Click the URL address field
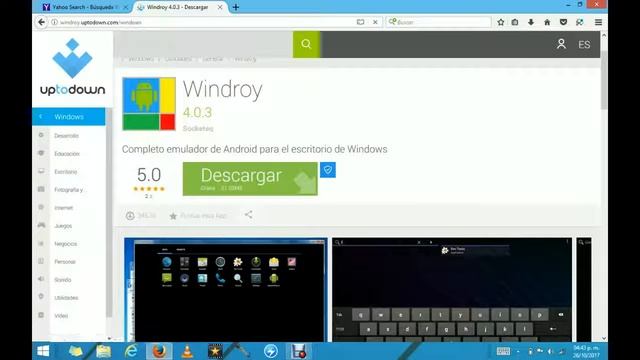 pyautogui.click(x=204, y=22)
